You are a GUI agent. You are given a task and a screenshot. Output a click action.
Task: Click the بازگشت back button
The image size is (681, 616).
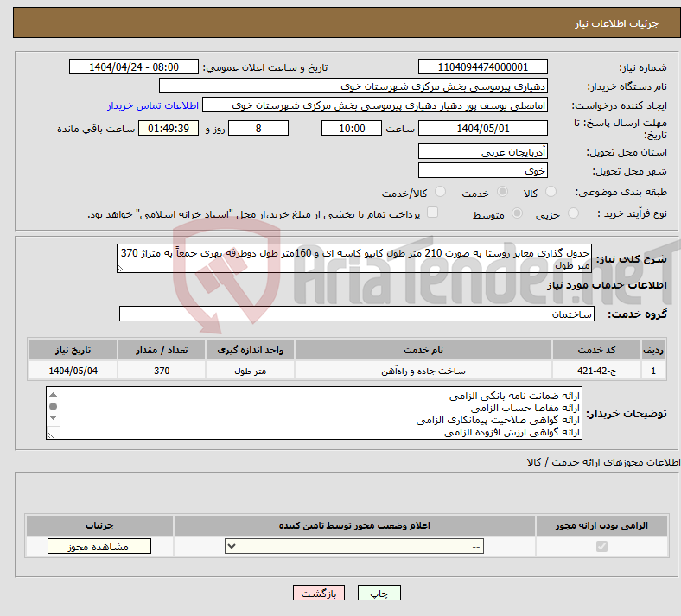pos(319,593)
